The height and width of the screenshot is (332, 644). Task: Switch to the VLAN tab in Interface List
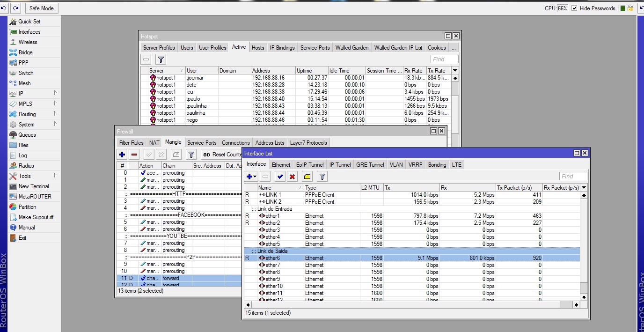click(x=396, y=165)
